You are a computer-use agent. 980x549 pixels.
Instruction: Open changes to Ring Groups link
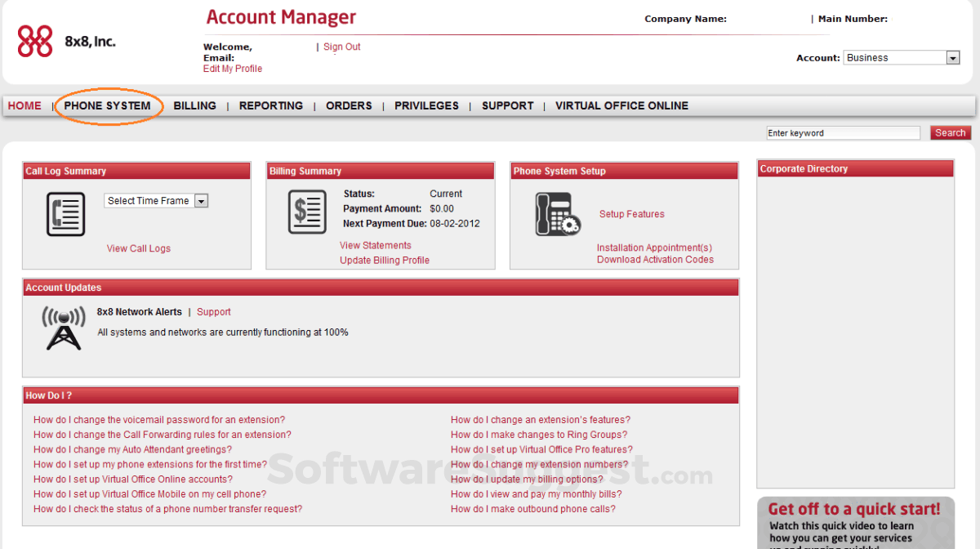(x=539, y=435)
